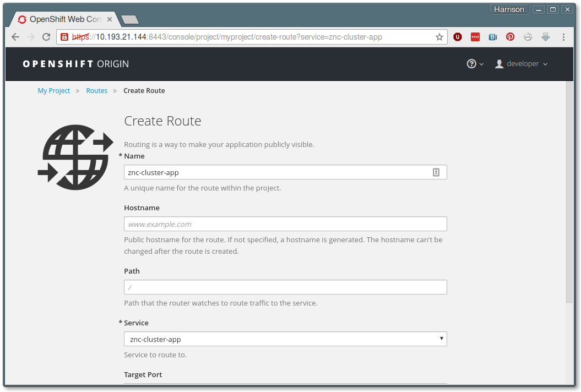The image size is (581, 392).
Task: Focus the Path text field
Action: tap(285, 287)
